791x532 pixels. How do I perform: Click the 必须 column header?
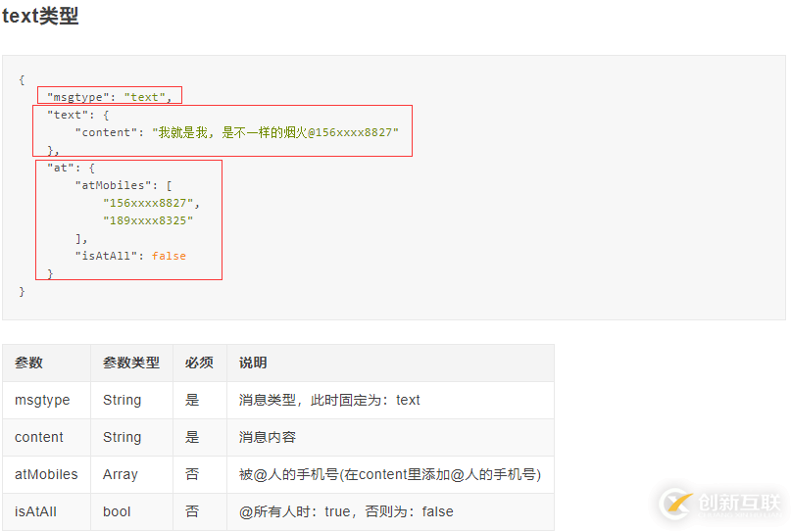199,363
